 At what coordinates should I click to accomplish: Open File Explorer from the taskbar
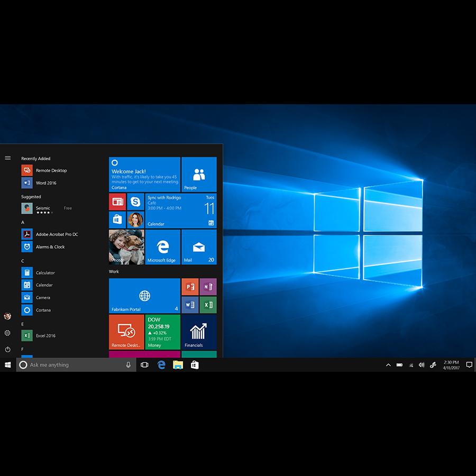(x=178, y=364)
